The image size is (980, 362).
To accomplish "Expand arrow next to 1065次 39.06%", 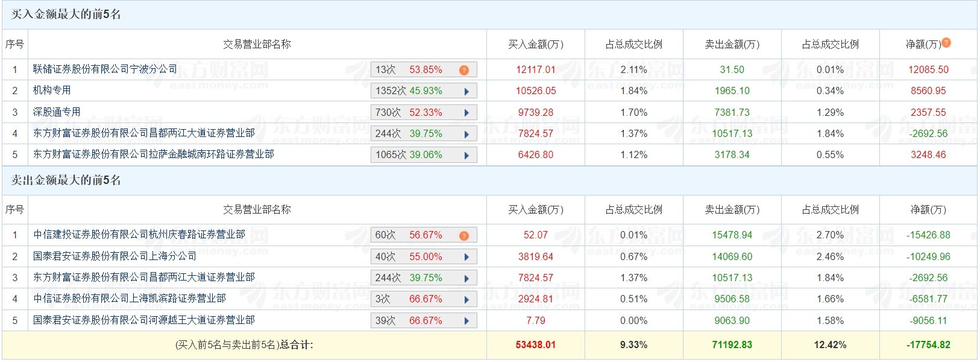I will tap(466, 155).
